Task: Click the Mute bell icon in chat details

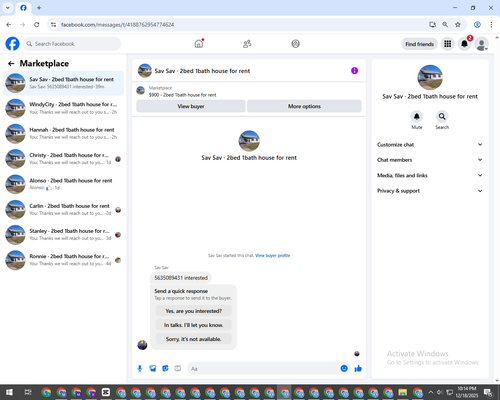Action: click(417, 116)
